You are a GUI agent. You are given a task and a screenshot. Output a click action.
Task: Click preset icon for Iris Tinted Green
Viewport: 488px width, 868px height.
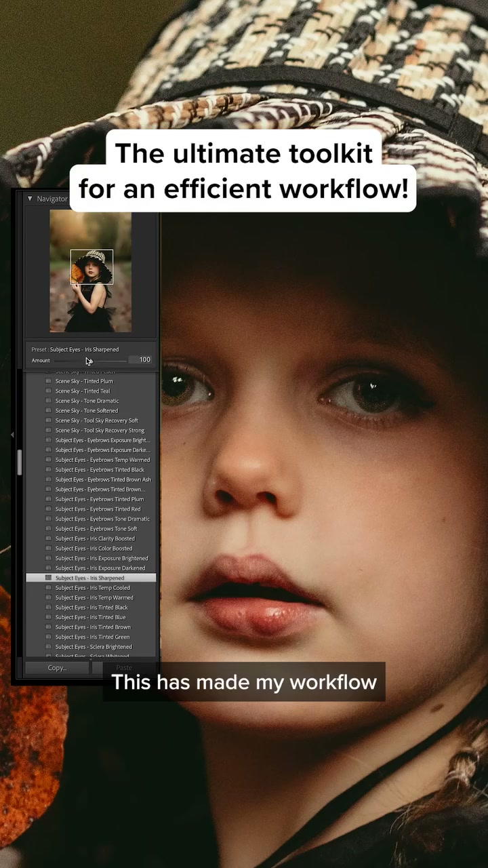coord(48,637)
